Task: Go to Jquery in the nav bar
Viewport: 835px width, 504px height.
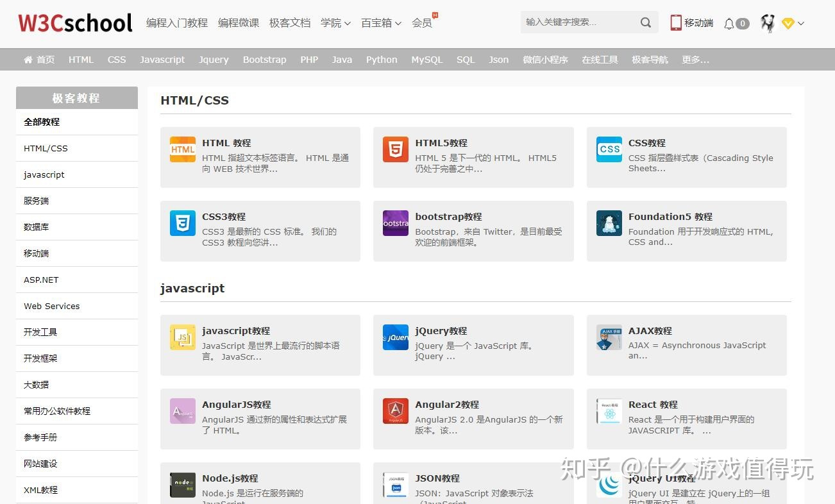Action: coord(214,60)
